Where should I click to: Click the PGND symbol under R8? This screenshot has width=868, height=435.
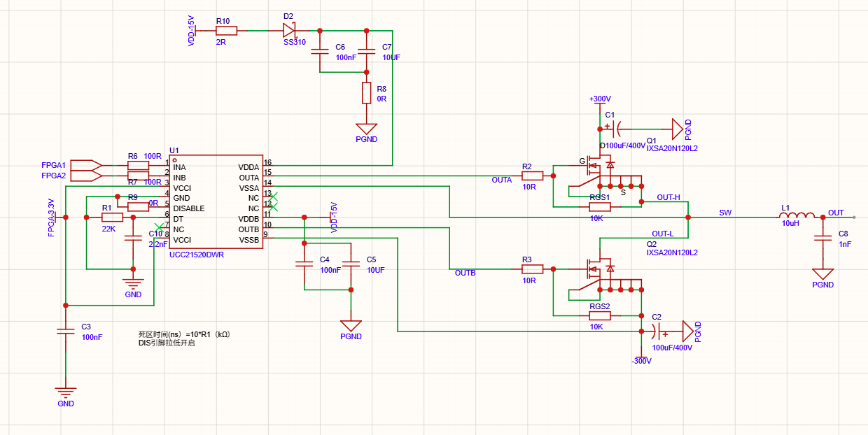tap(366, 129)
